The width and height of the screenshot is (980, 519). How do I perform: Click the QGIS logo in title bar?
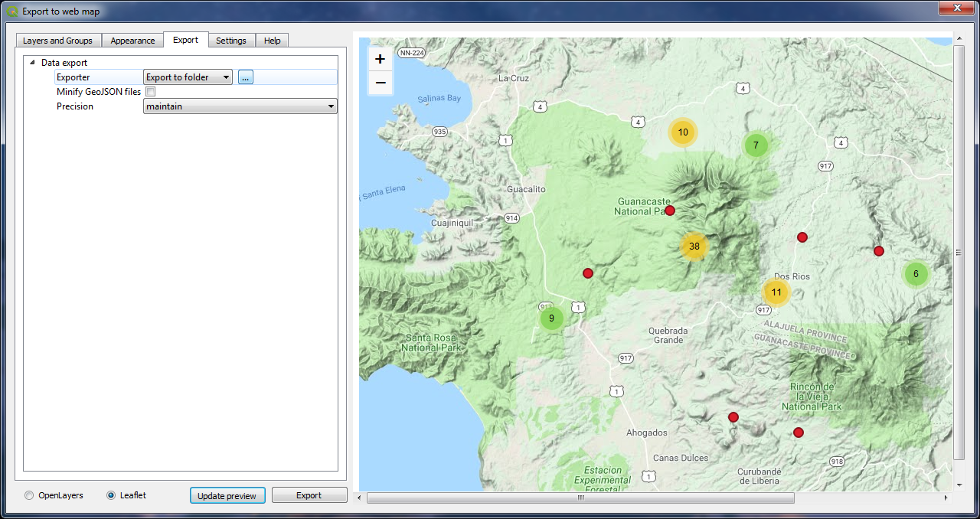[x=12, y=11]
